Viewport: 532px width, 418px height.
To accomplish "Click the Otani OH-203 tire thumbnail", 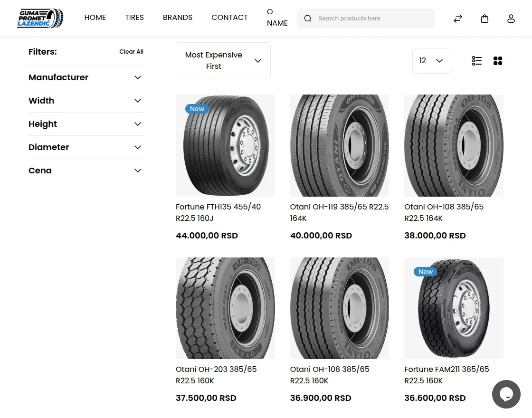I will coord(225,308).
